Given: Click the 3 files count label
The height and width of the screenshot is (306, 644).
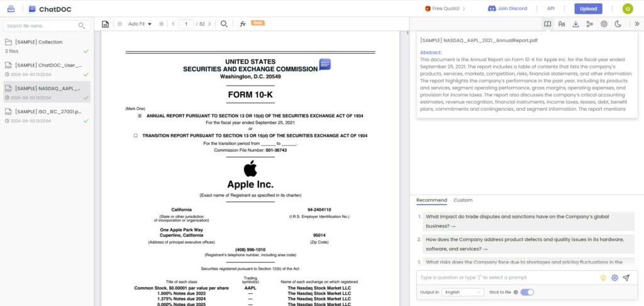Looking at the screenshot, I should click(x=11, y=51).
